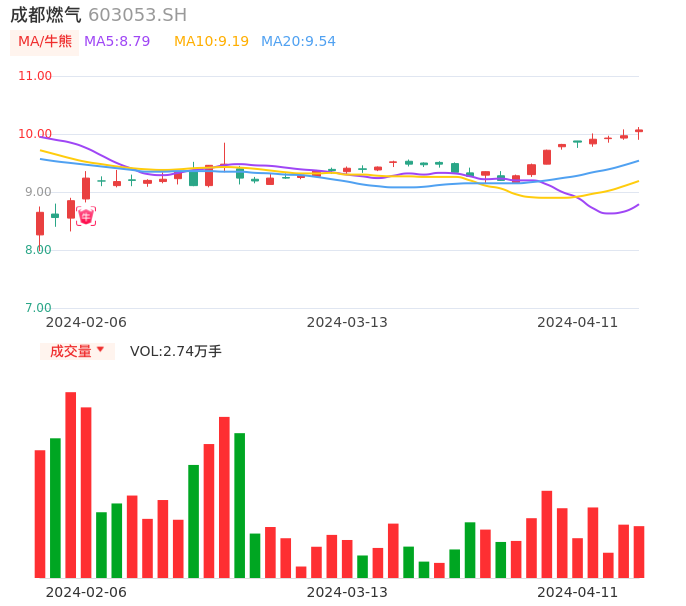This screenshot has height=606, width=686.
Task: Click the 2024-04-11 date under the volume chart
Action: (578, 592)
